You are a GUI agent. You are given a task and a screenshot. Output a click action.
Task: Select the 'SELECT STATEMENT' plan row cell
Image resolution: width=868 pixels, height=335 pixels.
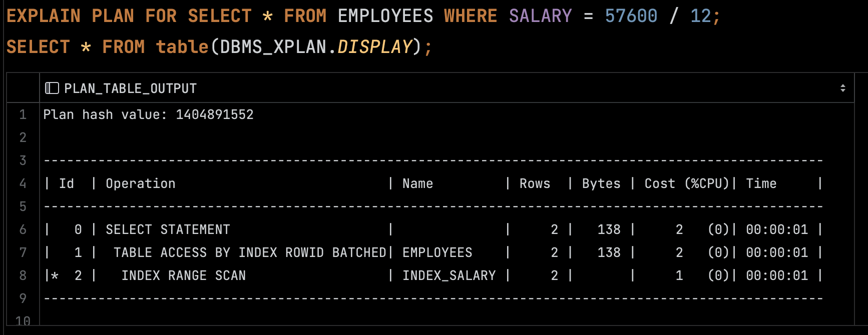447,229
